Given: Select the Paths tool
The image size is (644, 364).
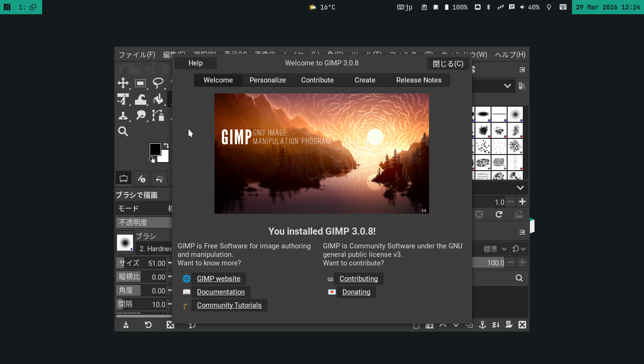Looking at the screenshot, I should (x=158, y=116).
